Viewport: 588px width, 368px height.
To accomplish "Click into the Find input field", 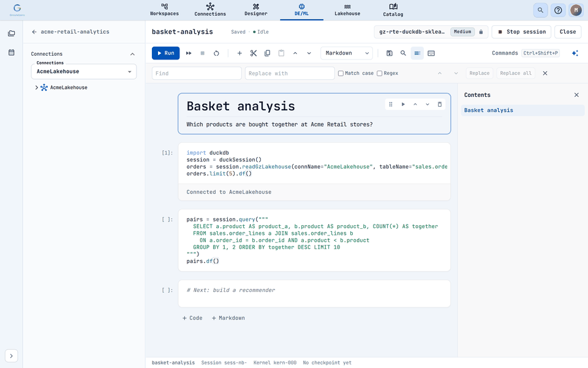I will click(x=197, y=73).
